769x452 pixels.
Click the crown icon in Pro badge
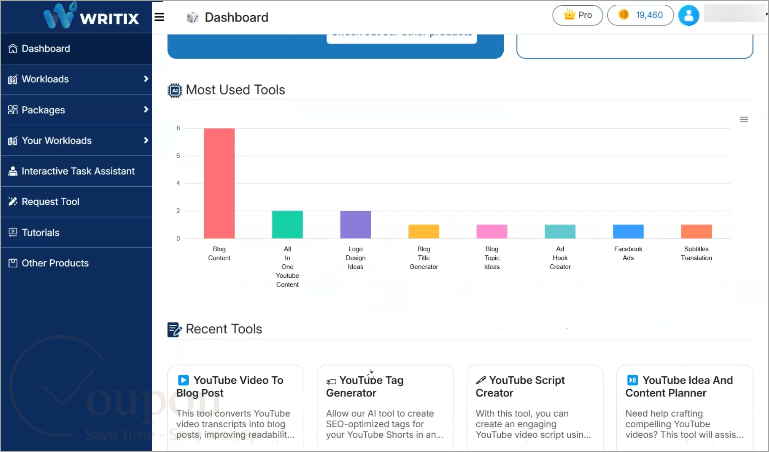(x=569, y=15)
